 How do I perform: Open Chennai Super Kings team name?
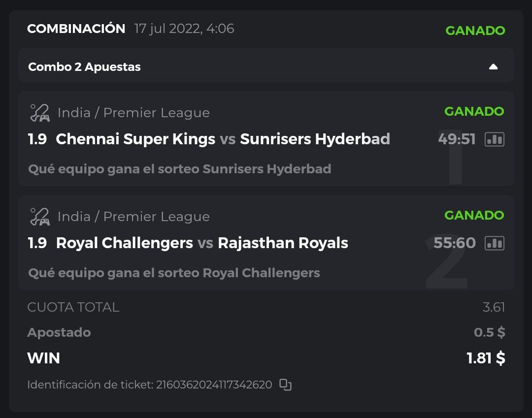pos(135,139)
